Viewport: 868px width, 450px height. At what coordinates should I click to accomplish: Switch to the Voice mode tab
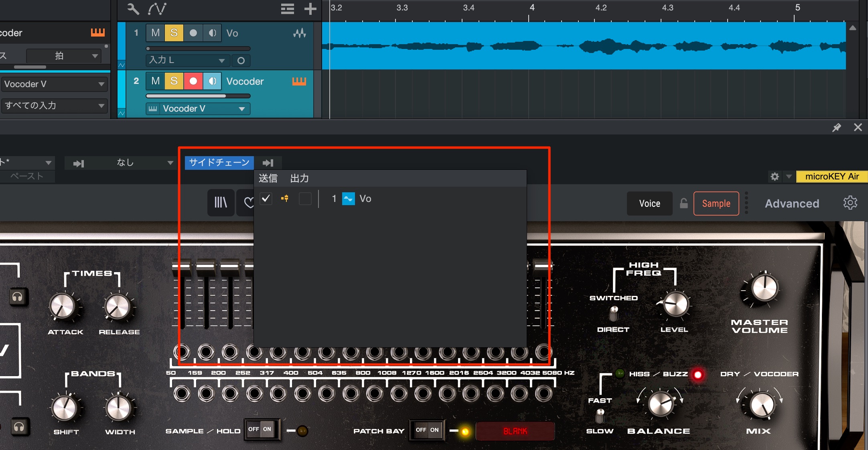[x=649, y=204]
